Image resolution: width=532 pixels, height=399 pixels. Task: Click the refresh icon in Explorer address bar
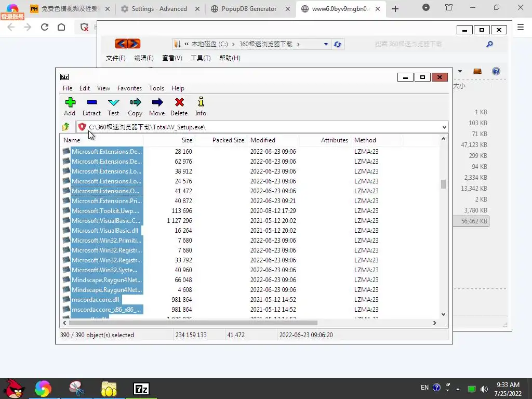pyautogui.click(x=337, y=44)
